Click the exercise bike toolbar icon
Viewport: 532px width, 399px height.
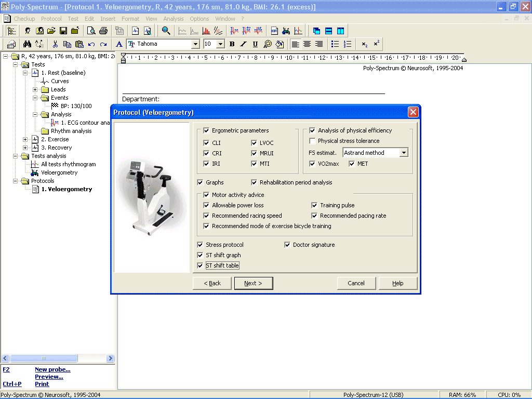point(286,31)
